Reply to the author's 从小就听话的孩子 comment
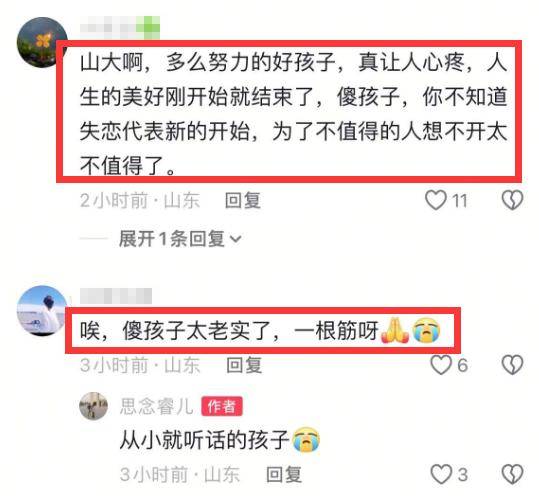Screen dimensions: 539x496 click(284, 475)
